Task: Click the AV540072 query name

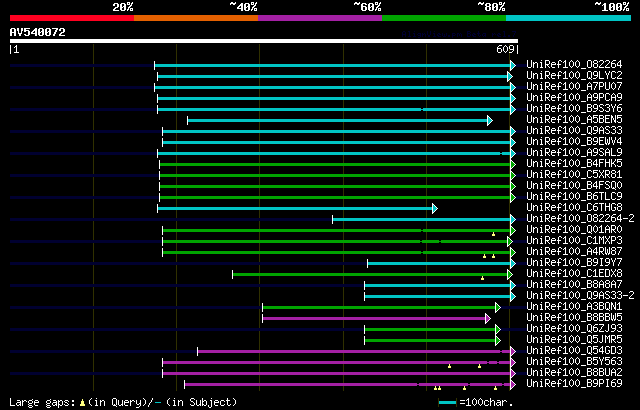Action: tap(38, 32)
